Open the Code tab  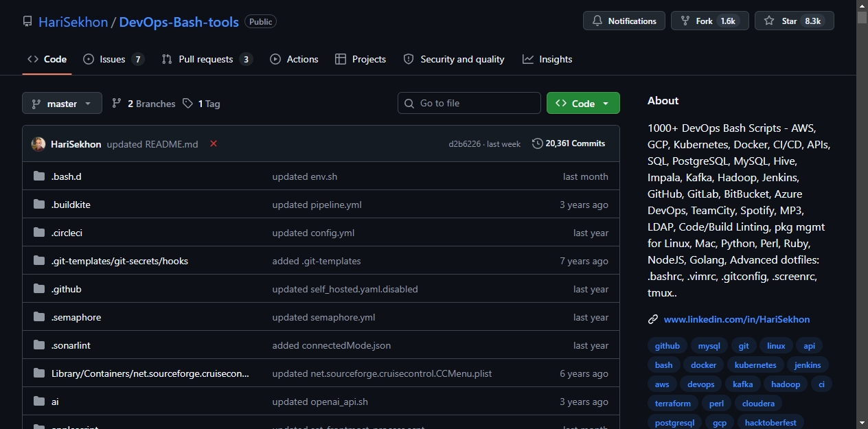[47, 59]
